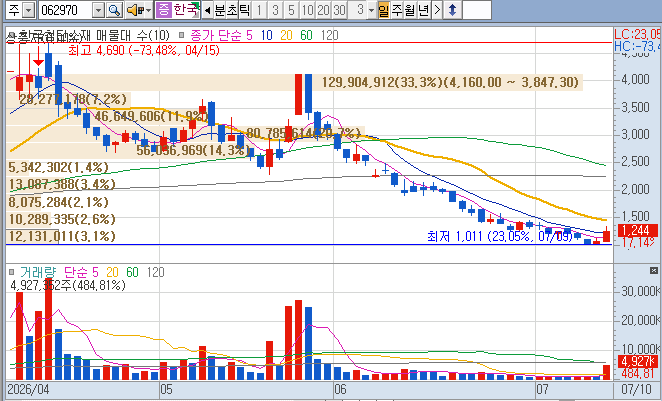The image size is (662, 401).
Task: Expand the stock code history dropdown
Action: [x=98, y=10]
